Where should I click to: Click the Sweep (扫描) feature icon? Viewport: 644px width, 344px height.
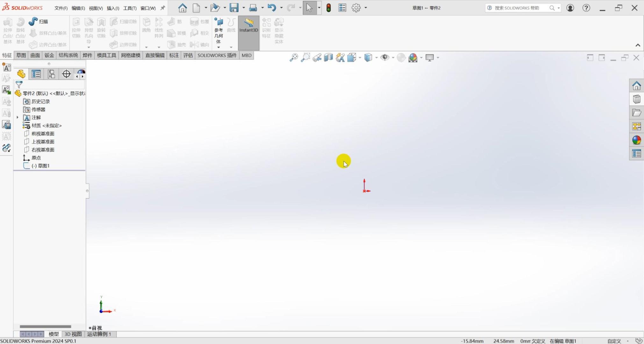click(33, 21)
